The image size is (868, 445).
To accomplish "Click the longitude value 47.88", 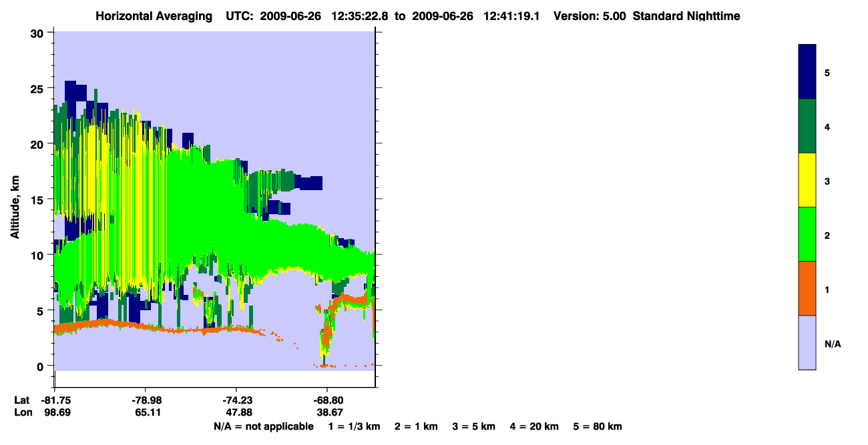I will tap(238, 413).
